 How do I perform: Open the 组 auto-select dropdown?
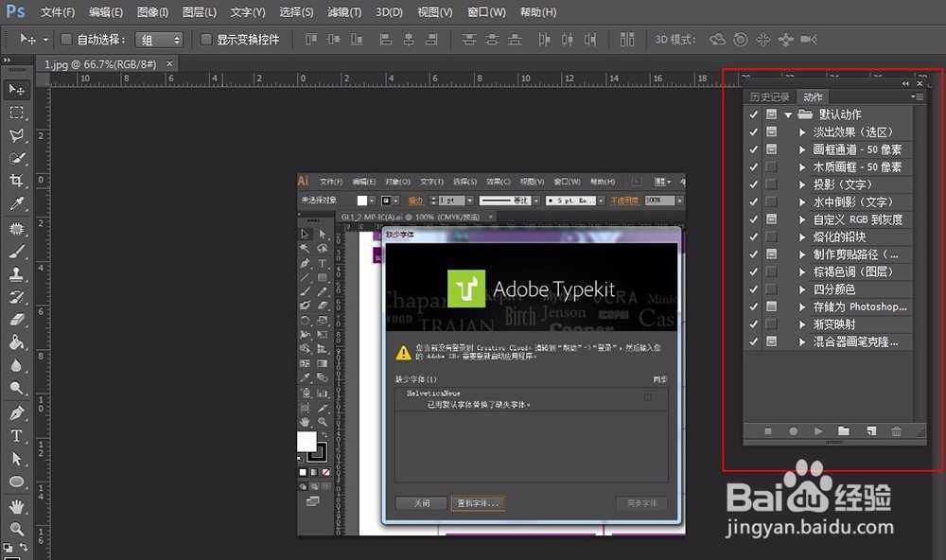(x=159, y=40)
